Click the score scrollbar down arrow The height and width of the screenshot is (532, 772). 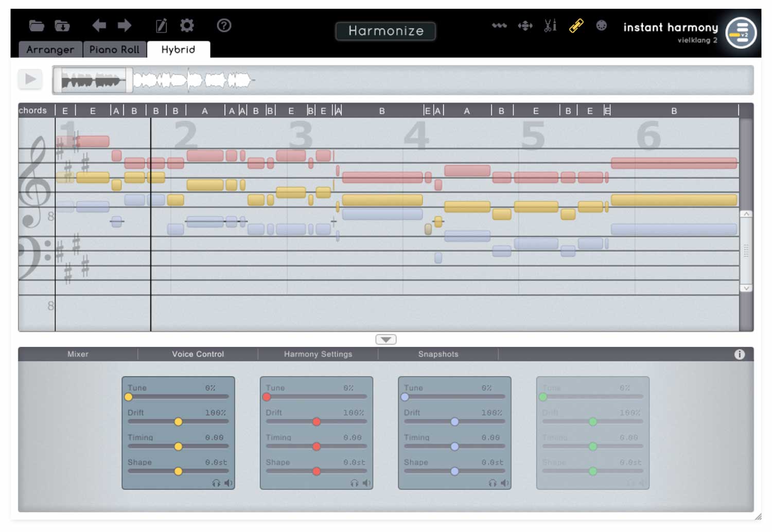(x=746, y=288)
